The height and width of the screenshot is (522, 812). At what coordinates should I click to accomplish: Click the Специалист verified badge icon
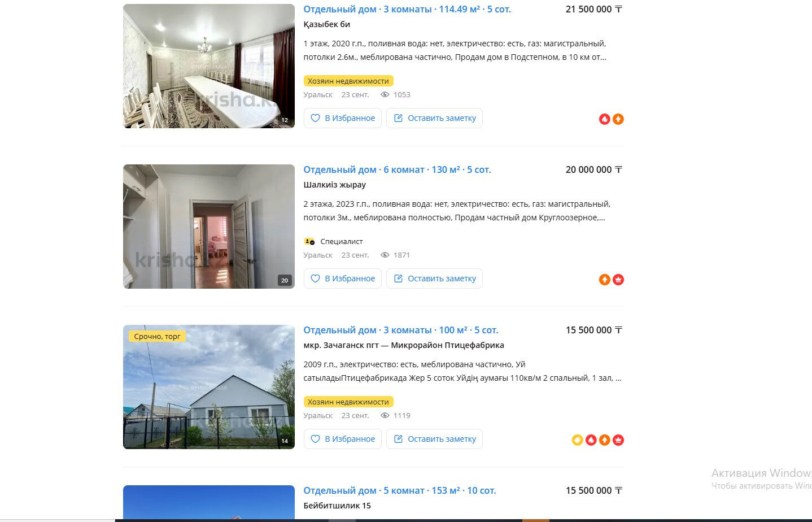tap(309, 241)
